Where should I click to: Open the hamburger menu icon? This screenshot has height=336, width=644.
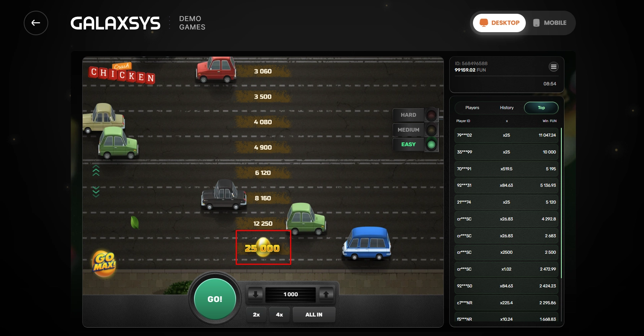click(x=553, y=67)
